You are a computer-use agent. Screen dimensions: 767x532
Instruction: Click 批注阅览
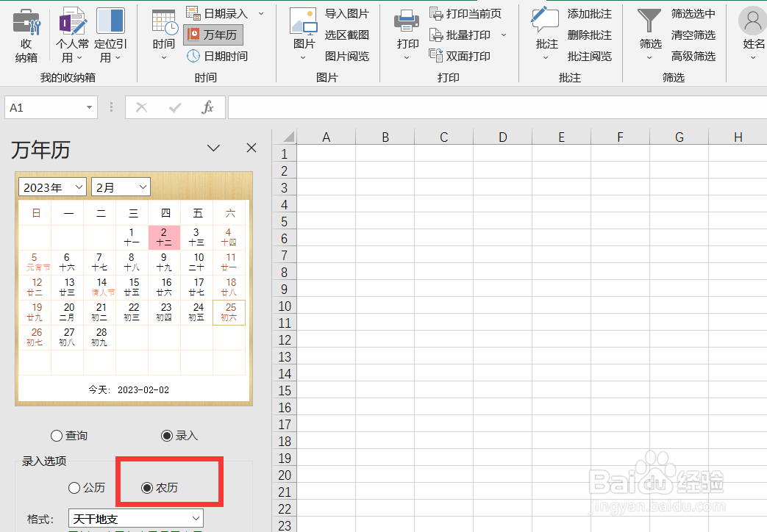pyautogui.click(x=590, y=57)
